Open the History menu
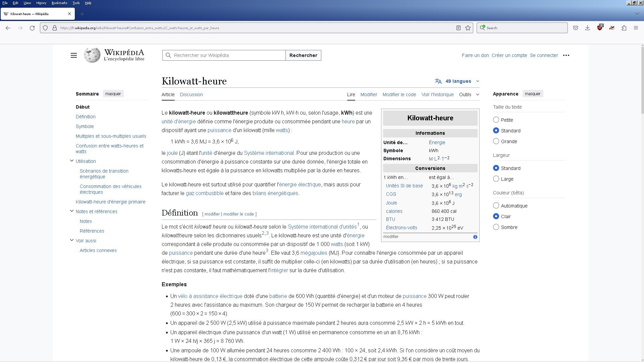This screenshot has width=644, height=362. pyautogui.click(x=41, y=3)
